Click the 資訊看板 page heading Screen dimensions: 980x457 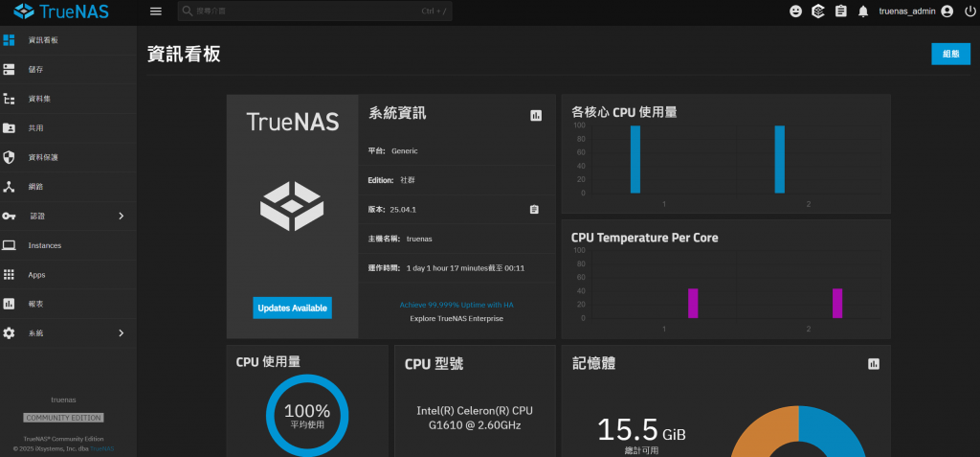pyautogui.click(x=184, y=55)
